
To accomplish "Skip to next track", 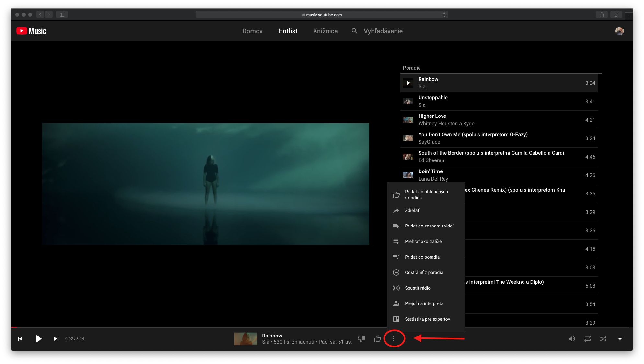I will click(56, 339).
